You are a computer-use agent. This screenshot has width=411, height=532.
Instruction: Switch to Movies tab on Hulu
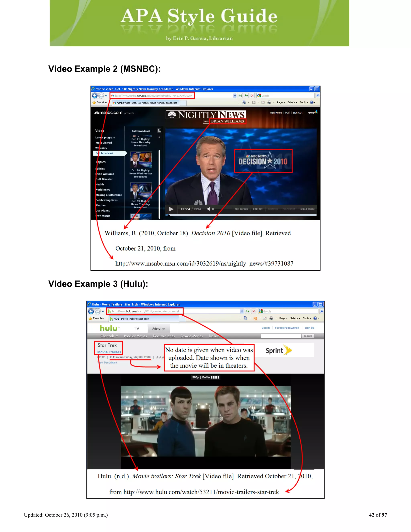click(159, 329)
